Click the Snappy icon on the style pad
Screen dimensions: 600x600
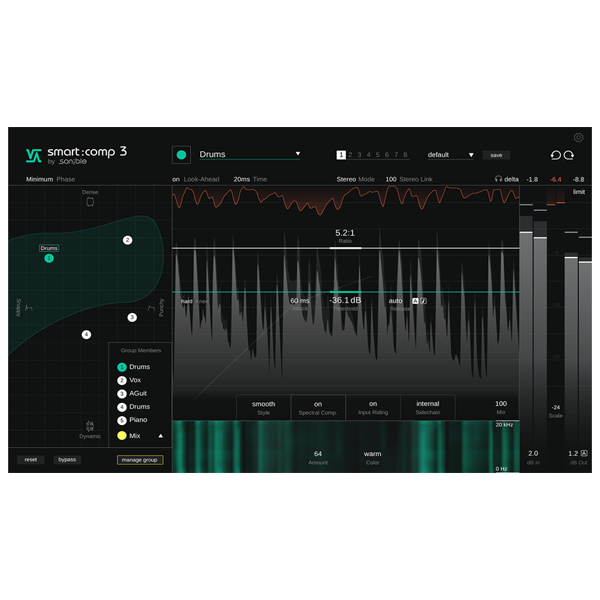27,307
